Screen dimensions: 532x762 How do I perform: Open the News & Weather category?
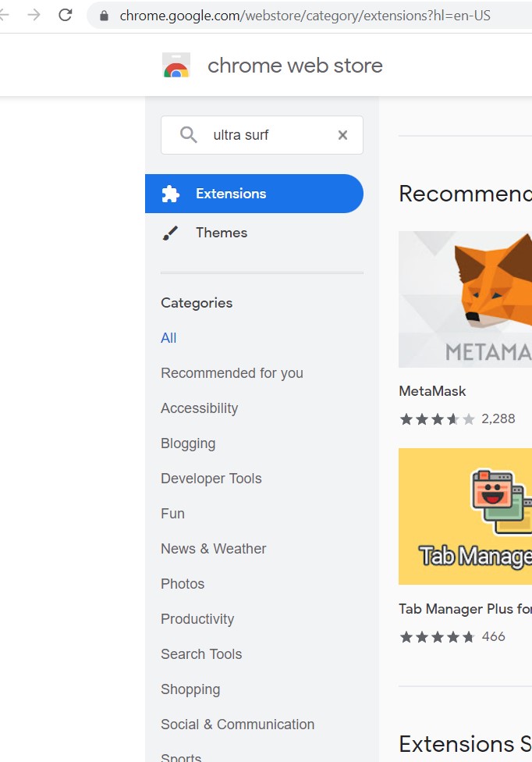click(x=214, y=549)
